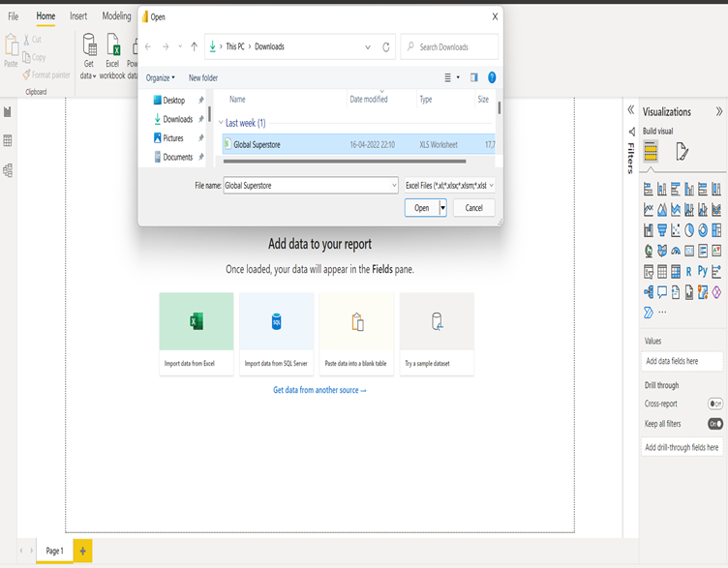The height and width of the screenshot is (568, 728).
Task: Select the Waterfall chart visual
Action: (649, 230)
